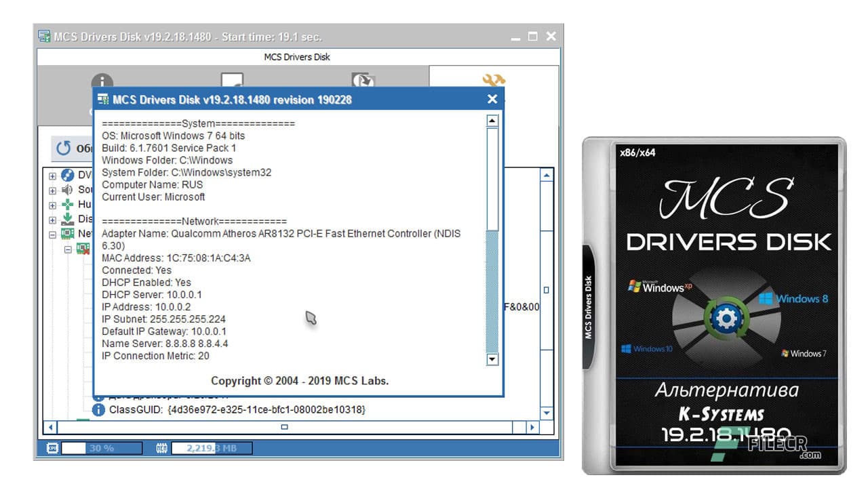Expand the Sound node in the tree
This screenshot has width=868, height=488.
[x=54, y=190]
